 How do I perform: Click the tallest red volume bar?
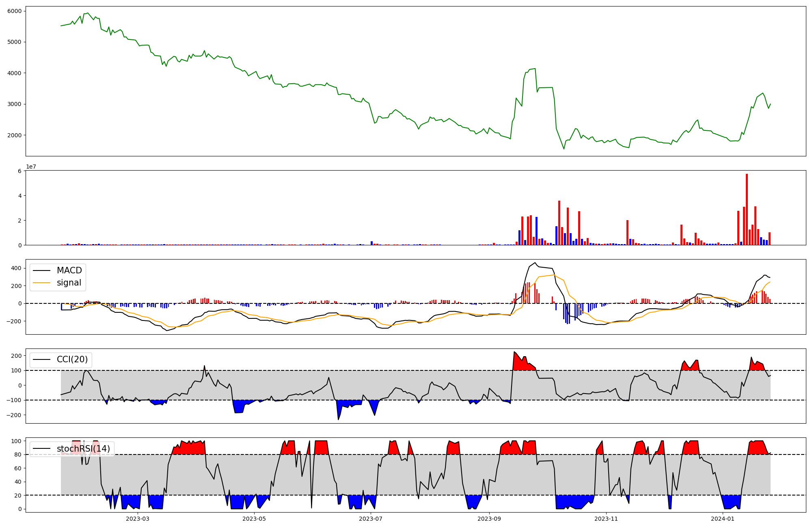747,210
